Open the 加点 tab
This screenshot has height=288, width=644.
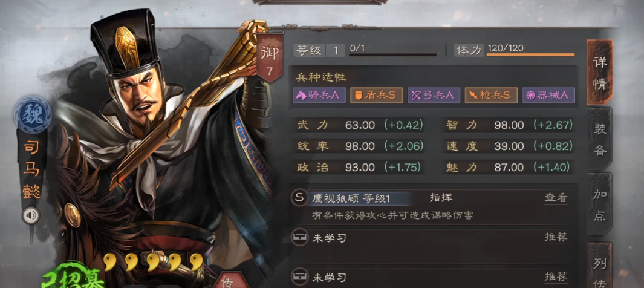600,204
